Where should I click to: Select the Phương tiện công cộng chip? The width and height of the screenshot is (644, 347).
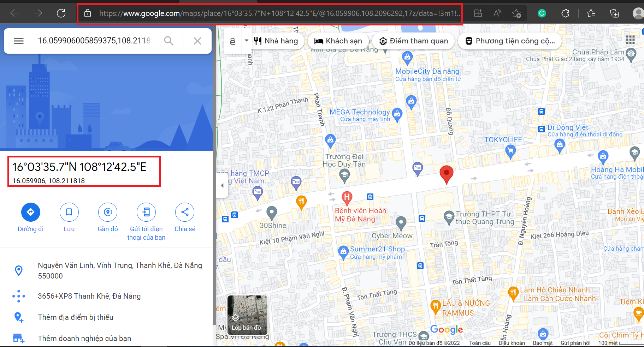(x=510, y=41)
